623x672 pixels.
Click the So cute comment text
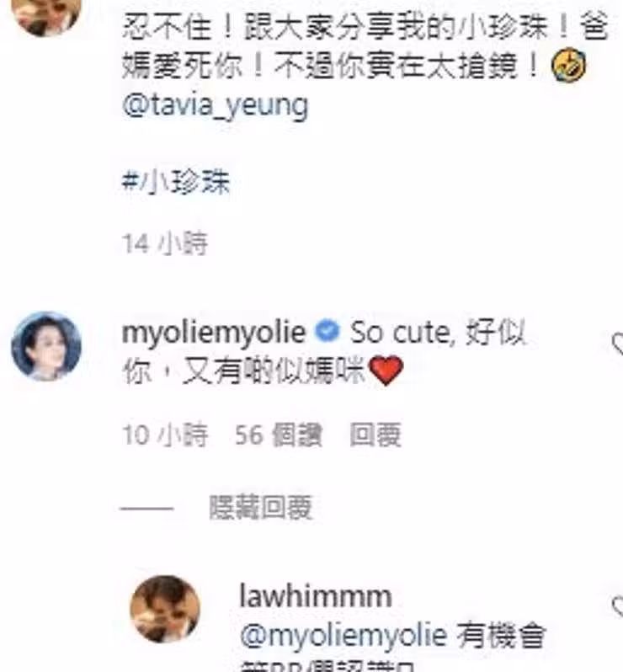click(324, 351)
